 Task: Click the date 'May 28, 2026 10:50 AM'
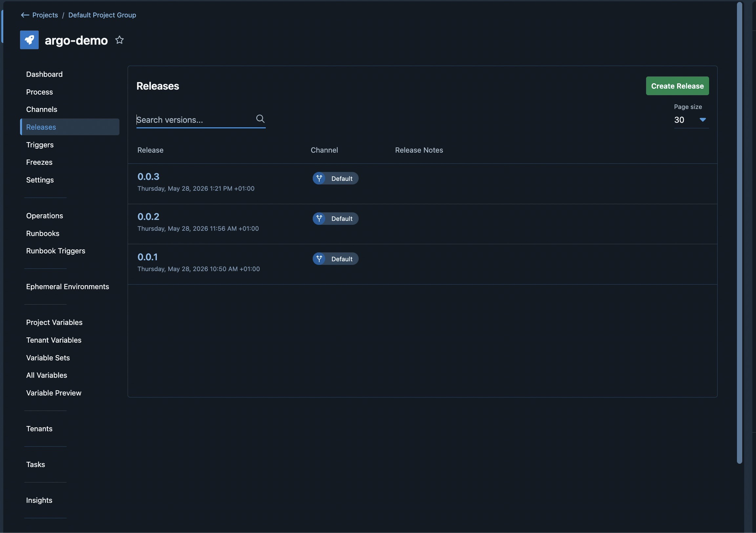tap(203, 269)
